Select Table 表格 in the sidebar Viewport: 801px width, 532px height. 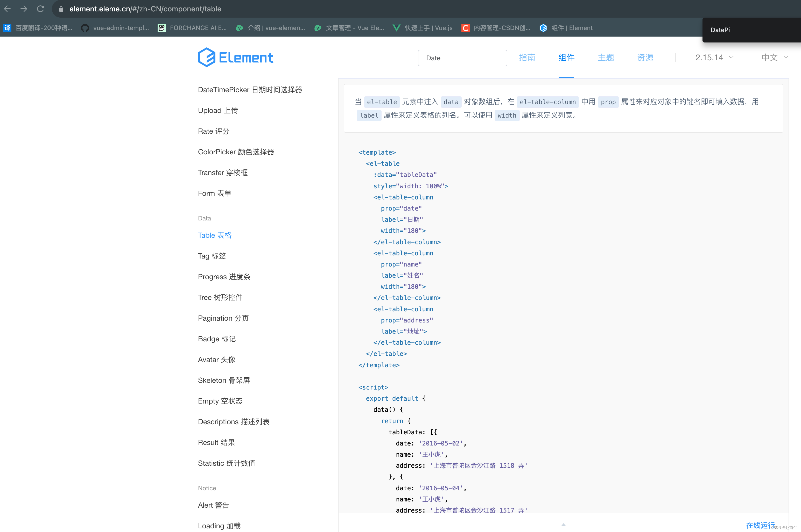click(215, 235)
